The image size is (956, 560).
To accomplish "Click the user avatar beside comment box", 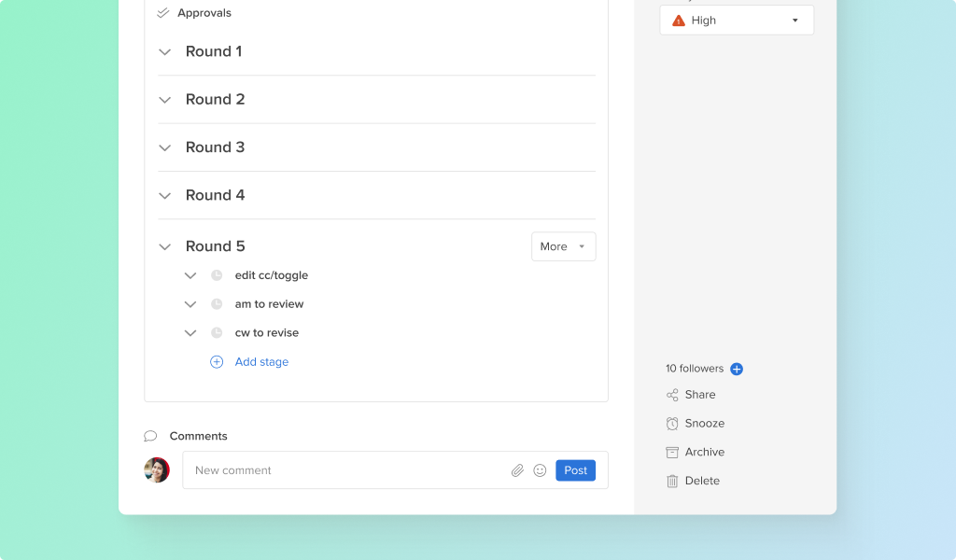I will point(157,470).
